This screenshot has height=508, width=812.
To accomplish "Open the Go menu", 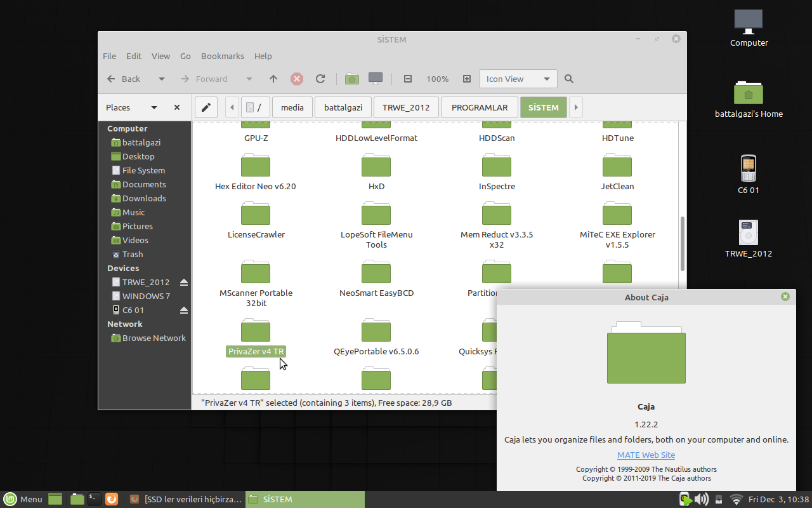I will click(185, 56).
